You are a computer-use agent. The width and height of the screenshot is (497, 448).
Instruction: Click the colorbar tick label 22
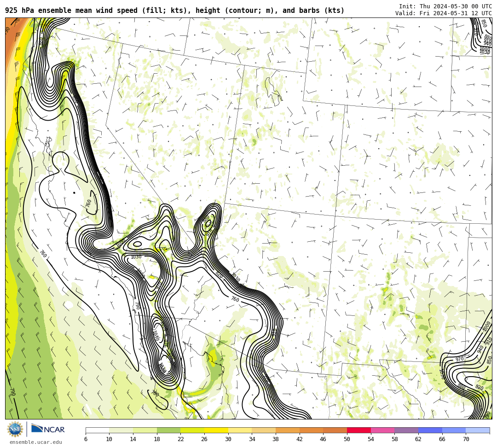(181, 439)
